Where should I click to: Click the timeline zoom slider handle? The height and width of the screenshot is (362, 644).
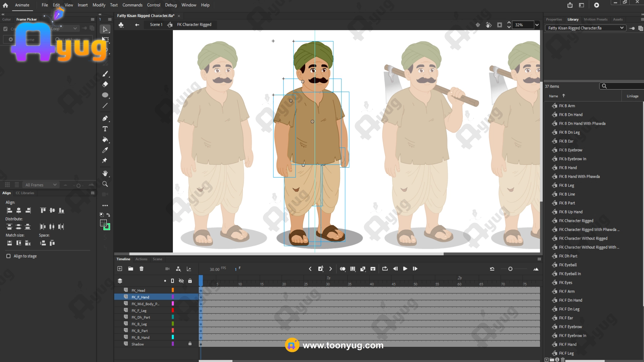[x=510, y=269]
